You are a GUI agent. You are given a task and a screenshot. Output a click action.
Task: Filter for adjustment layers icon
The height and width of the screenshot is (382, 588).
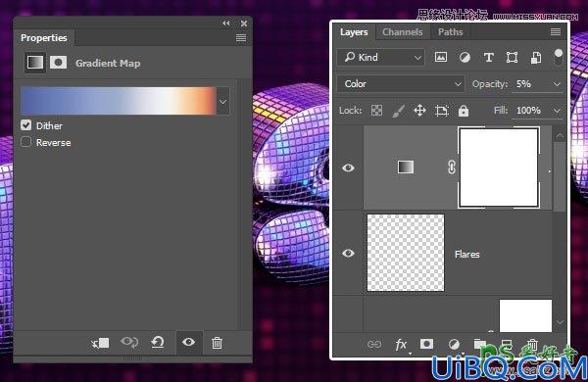(x=465, y=58)
